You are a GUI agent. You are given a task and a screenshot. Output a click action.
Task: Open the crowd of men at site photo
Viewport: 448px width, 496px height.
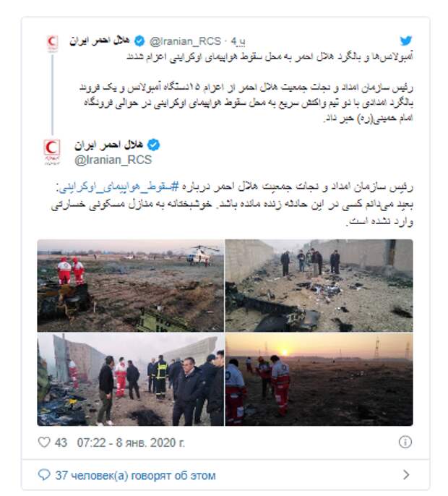pos(131,380)
